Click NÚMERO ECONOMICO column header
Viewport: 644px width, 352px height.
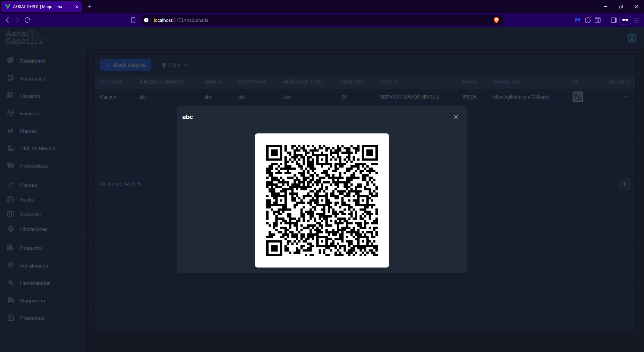161,82
